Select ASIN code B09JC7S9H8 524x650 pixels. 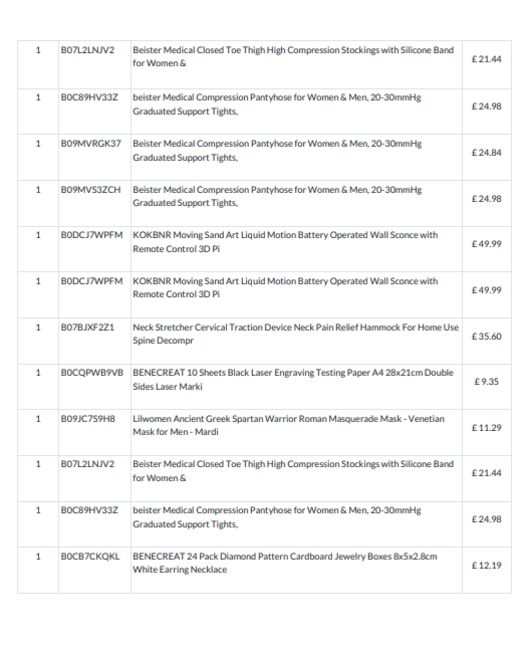click(x=88, y=419)
